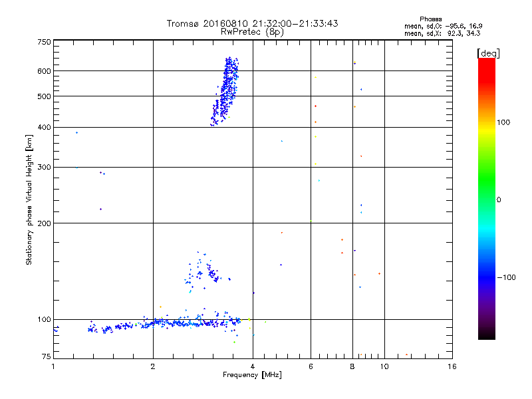Click the y-axis '600' tick label

[44, 71]
